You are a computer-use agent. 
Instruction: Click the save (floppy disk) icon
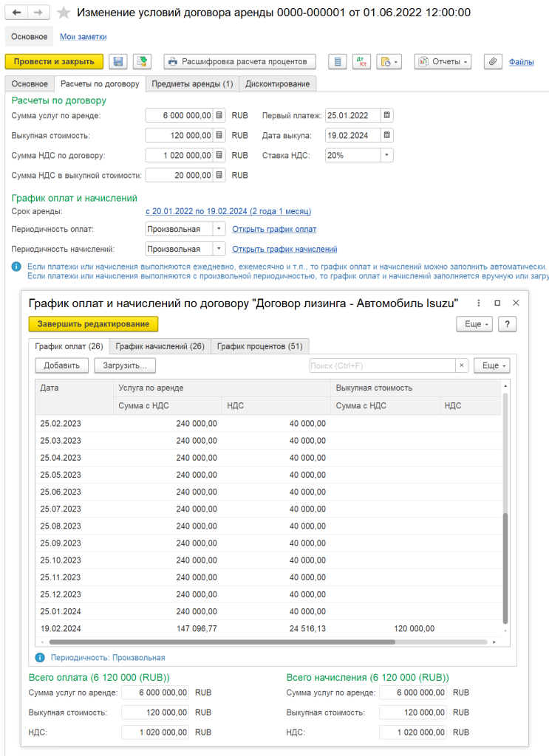tap(117, 61)
